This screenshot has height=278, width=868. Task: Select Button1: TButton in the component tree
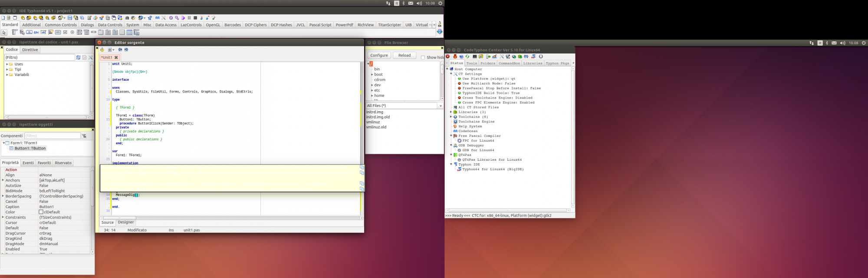point(30,149)
